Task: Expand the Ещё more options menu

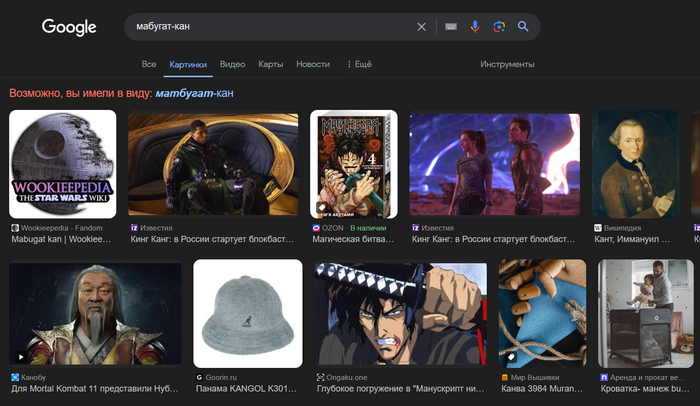Action: pos(359,64)
